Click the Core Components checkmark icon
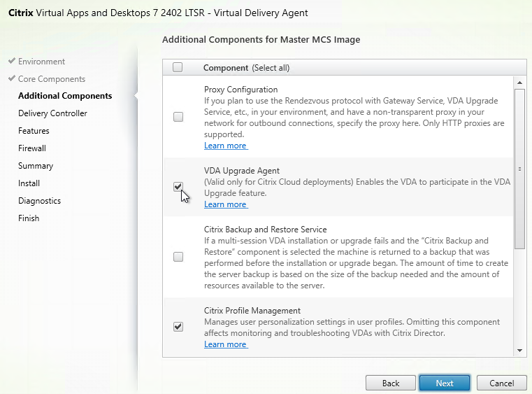Screen dimensions: 532x394 tap(12, 78)
